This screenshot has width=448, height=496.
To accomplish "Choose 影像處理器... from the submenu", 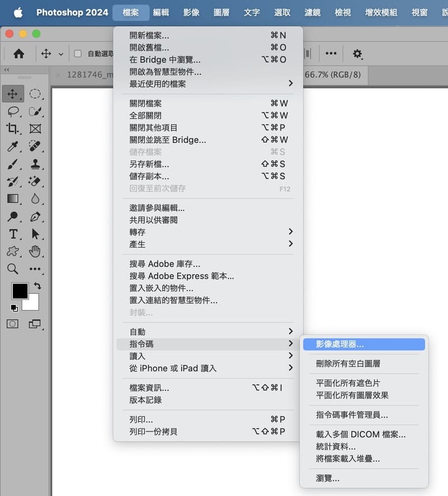I will point(364,344).
